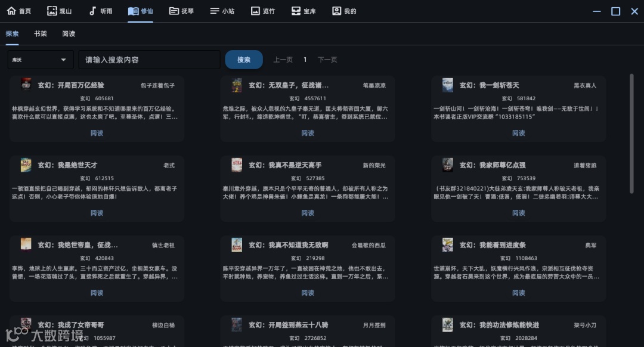Open the 宝库 storage icon
This screenshot has width=644, height=347.
pyautogui.click(x=296, y=11)
